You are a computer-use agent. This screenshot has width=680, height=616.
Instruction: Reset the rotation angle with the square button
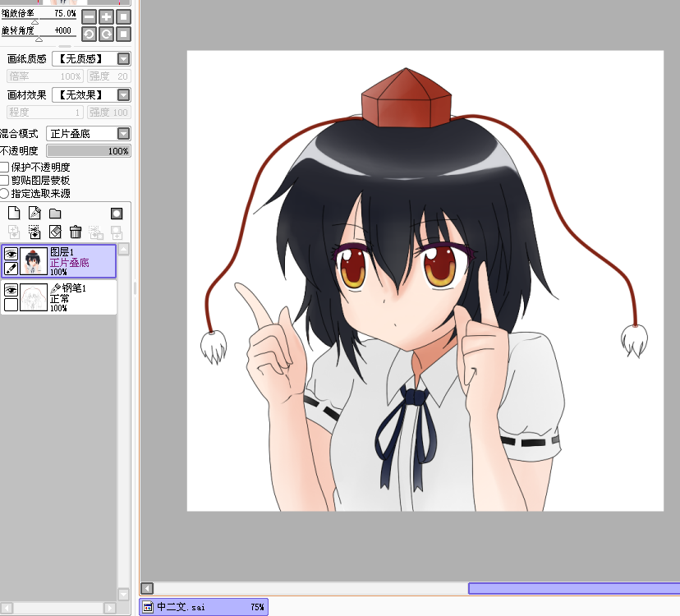(x=123, y=34)
